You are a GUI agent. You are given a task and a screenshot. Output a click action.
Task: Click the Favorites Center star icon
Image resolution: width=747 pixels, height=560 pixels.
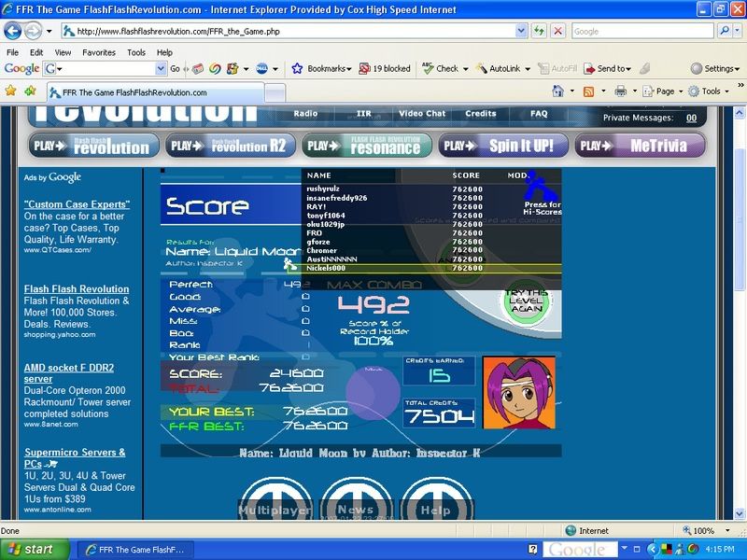[11, 91]
